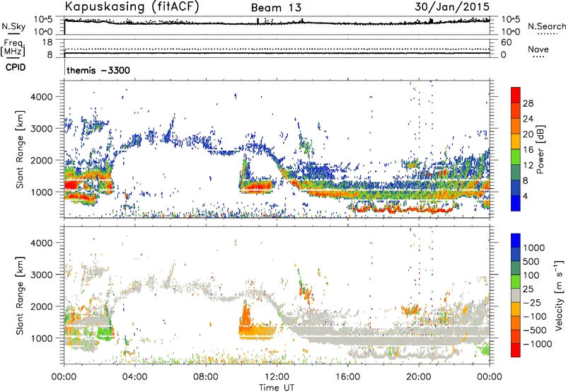Click the orange velocity patch near 10:15 UT
This screenshot has height=392, width=566.
coord(246,318)
